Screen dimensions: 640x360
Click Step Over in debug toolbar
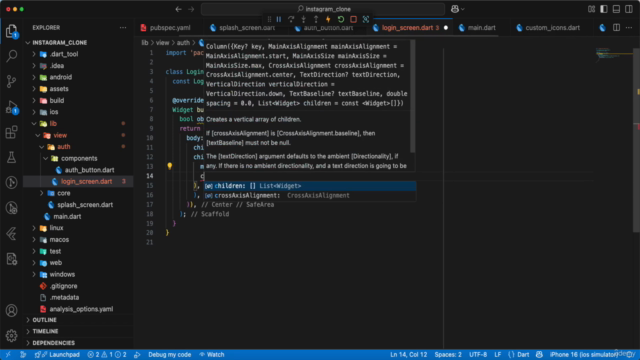[291, 19]
